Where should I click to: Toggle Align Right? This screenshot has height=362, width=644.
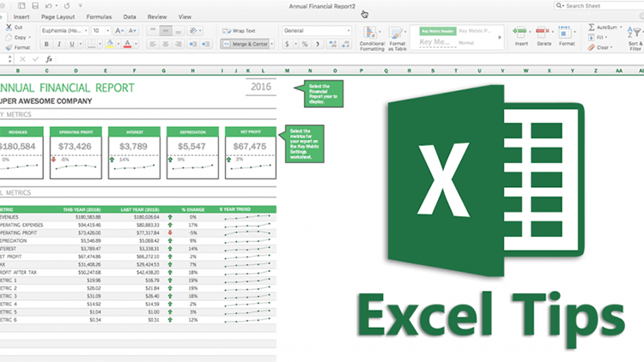[179, 44]
